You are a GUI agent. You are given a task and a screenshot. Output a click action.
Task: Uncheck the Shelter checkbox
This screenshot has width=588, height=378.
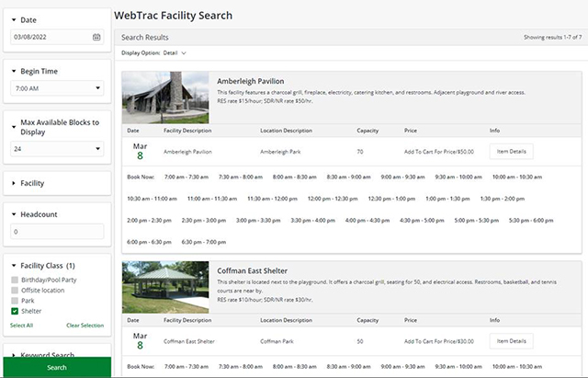[x=14, y=310]
